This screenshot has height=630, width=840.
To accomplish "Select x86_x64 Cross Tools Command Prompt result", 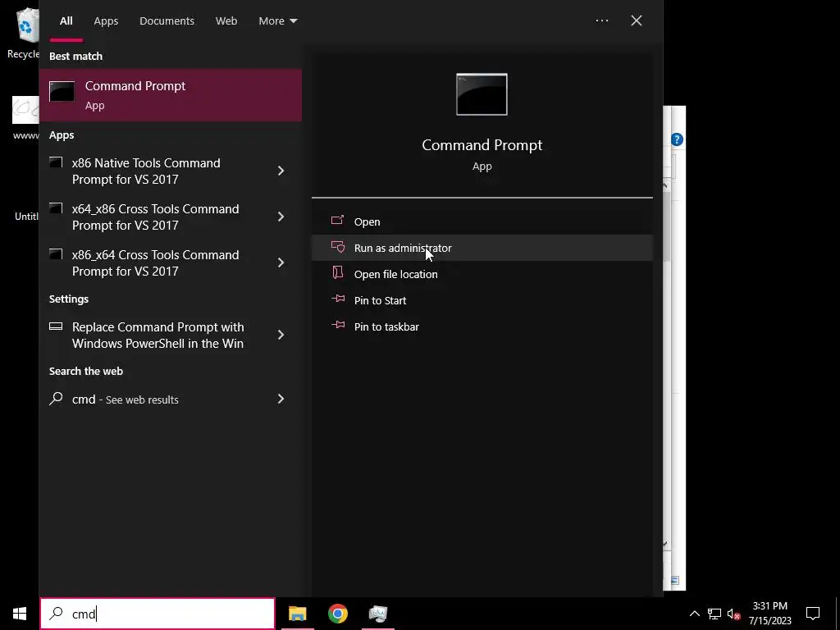I will pyautogui.click(x=171, y=263).
